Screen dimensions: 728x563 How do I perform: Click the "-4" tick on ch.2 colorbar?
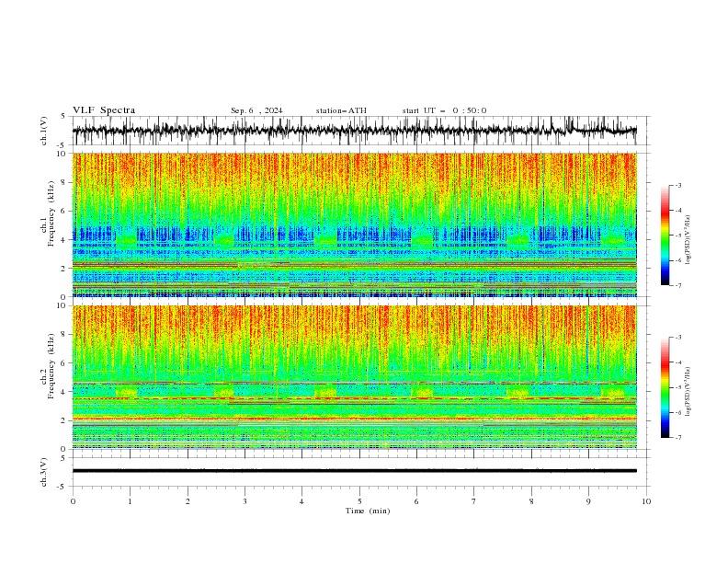(x=678, y=362)
